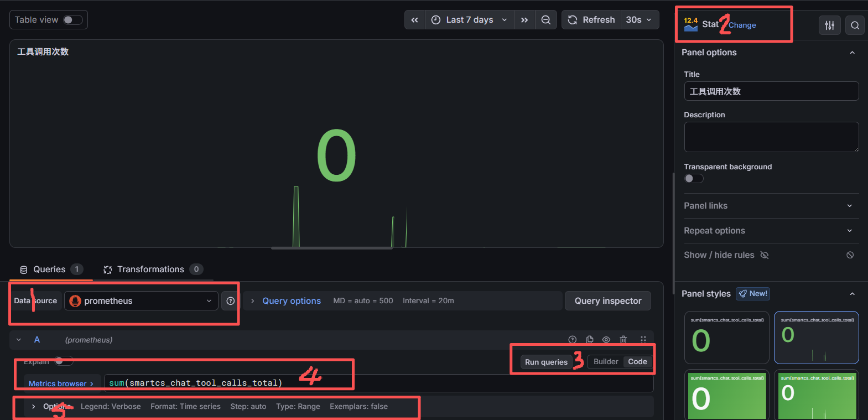
Task: Collapse the Panel styles section
Action: click(853, 294)
